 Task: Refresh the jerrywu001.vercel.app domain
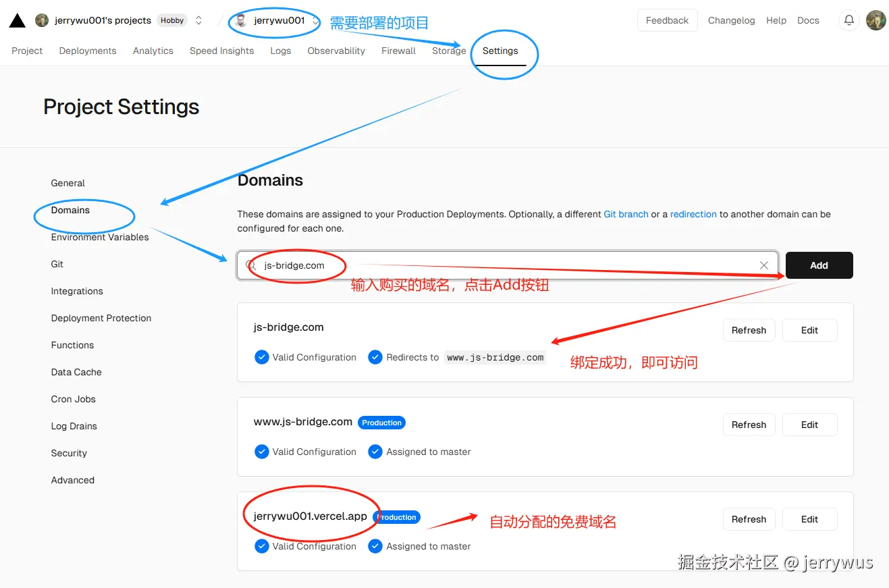(x=749, y=519)
